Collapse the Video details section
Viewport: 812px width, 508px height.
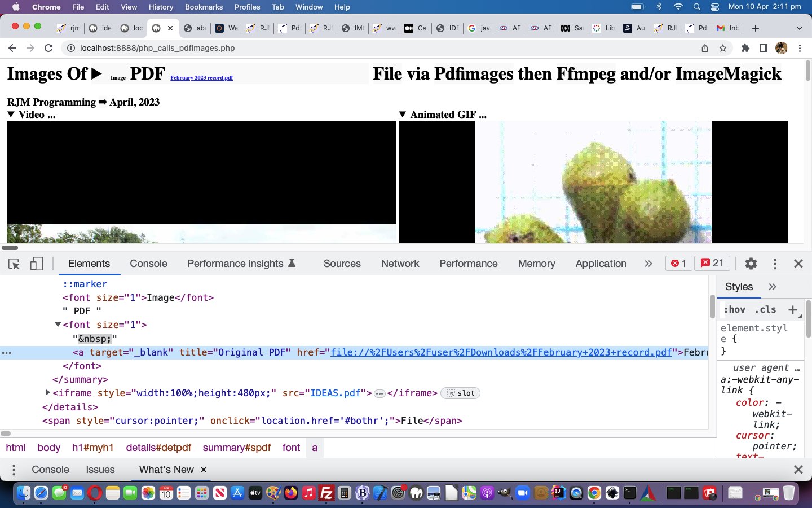pyautogui.click(x=11, y=115)
